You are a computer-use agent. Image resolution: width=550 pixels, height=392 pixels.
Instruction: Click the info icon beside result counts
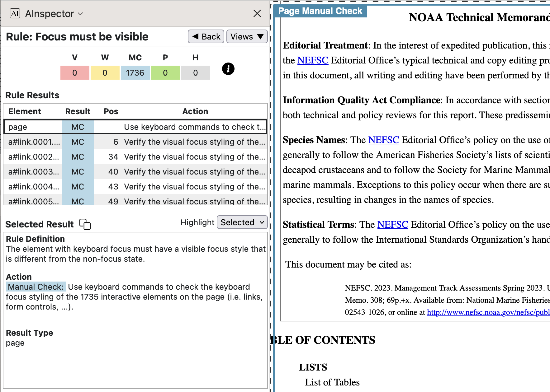point(228,69)
